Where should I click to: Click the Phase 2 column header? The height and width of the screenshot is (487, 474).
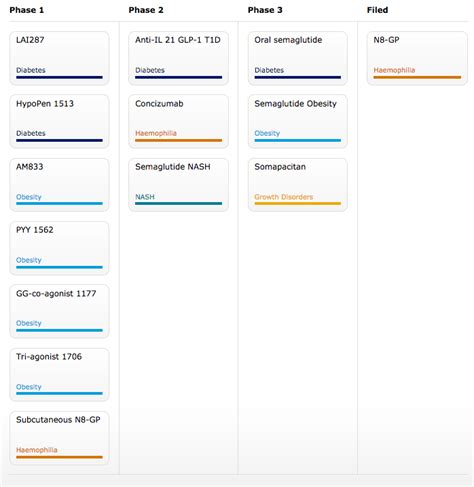point(146,10)
